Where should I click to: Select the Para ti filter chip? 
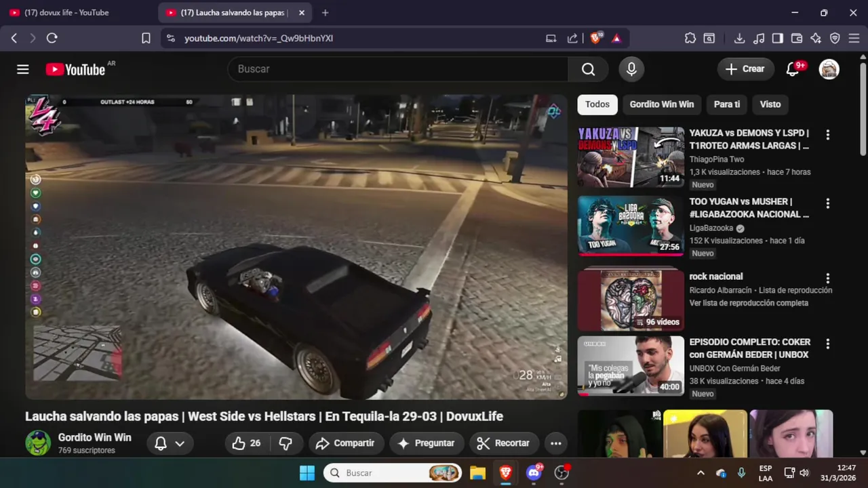(727, 104)
